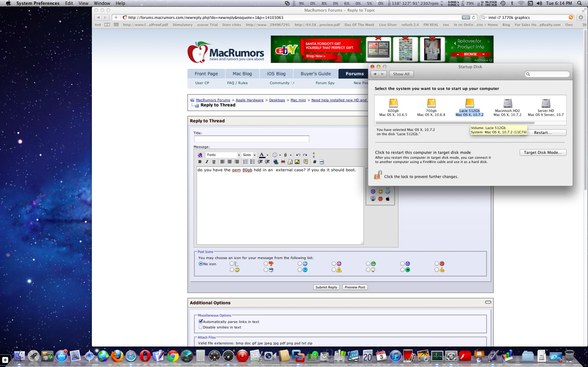
Task: Open the Fonts dropdown in editor
Action: pyautogui.click(x=223, y=155)
